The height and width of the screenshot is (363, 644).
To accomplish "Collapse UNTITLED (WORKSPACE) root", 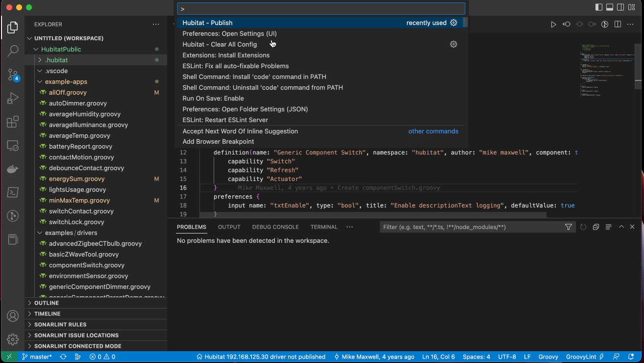I will (x=96, y=38).
